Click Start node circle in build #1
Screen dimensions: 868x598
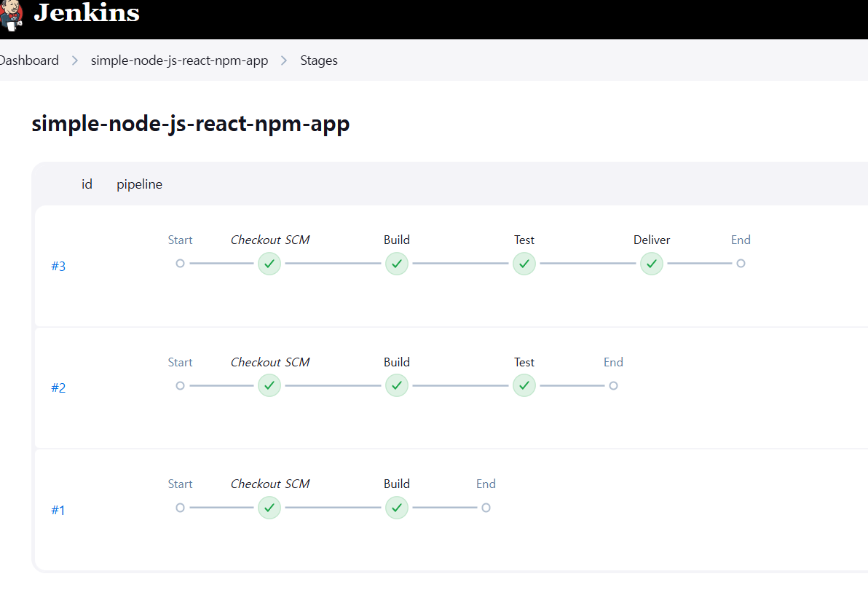click(180, 508)
